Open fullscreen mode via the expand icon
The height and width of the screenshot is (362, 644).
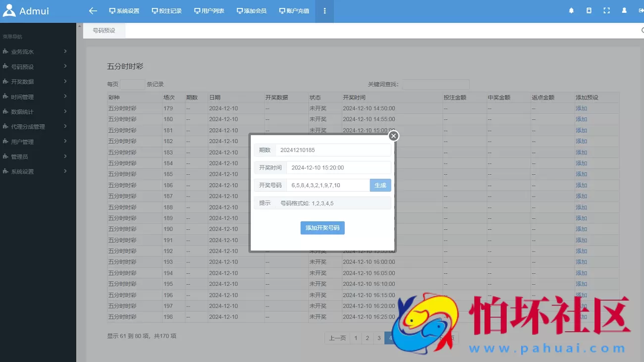pyautogui.click(x=606, y=10)
